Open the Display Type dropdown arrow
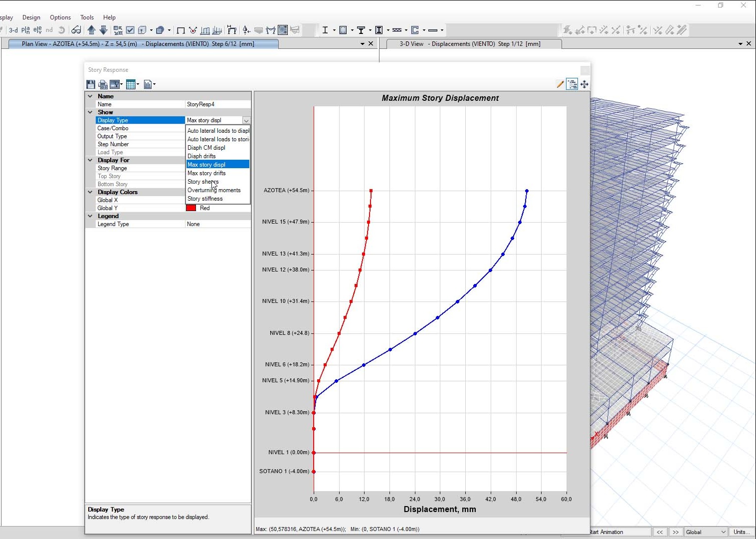This screenshot has height=539, width=756. pyautogui.click(x=246, y=120)
